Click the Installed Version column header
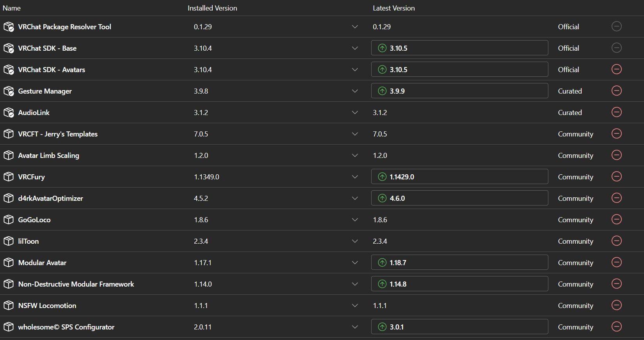644x340 pixels. 212,8
